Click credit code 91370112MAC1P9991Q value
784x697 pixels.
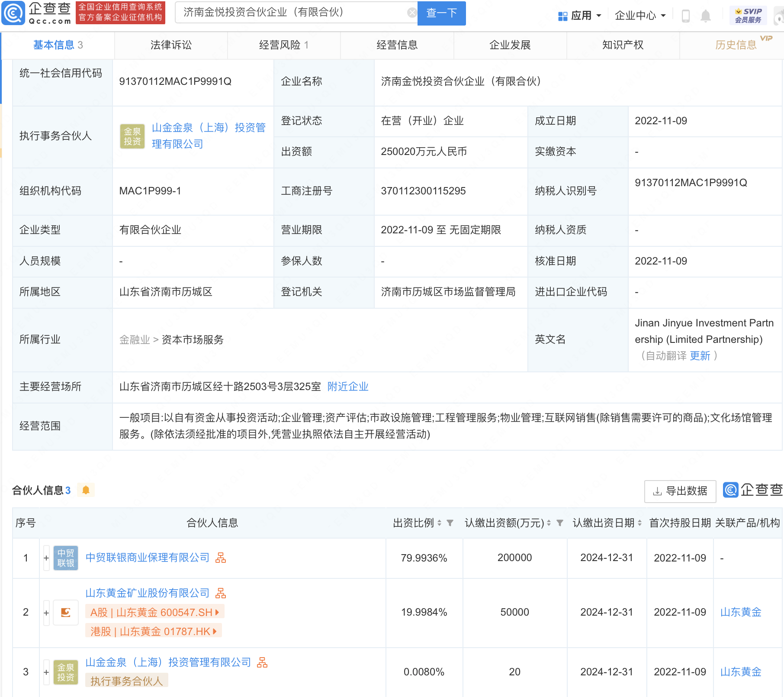175,81
